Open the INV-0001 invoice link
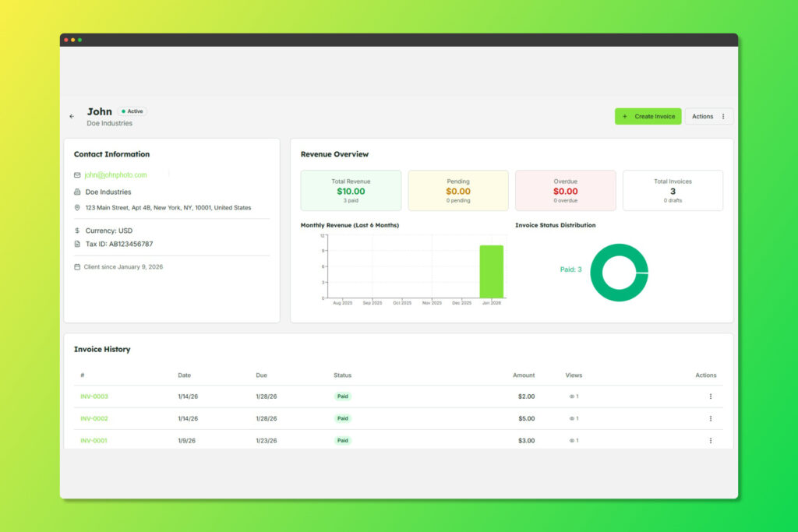The height and width of the screenshot is (532, 798). (x=94, y=441)
